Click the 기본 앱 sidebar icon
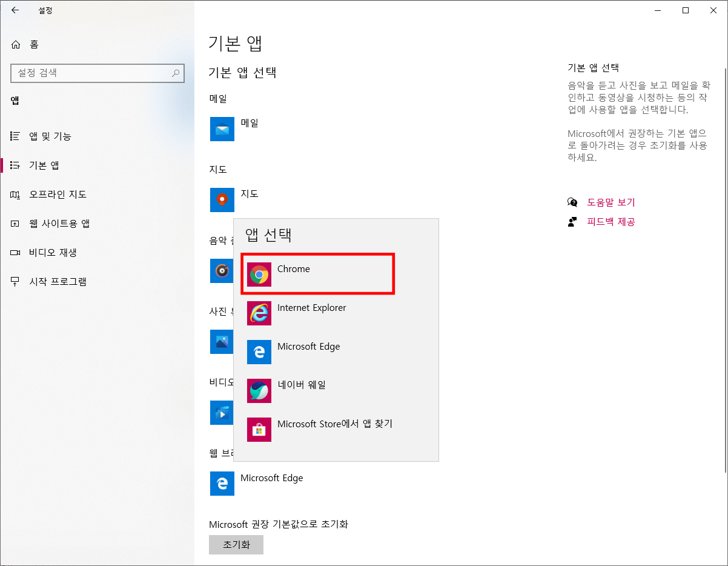This screenshot has height=566, width=728. 15,165
